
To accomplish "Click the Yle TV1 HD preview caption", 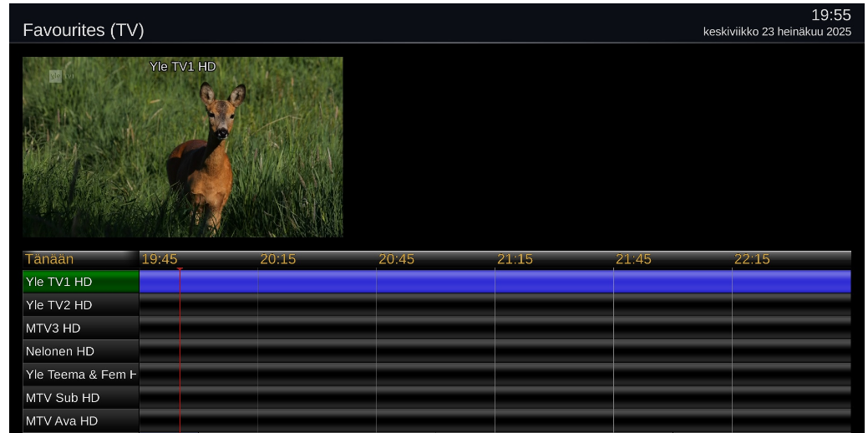I will pos(183,66).
